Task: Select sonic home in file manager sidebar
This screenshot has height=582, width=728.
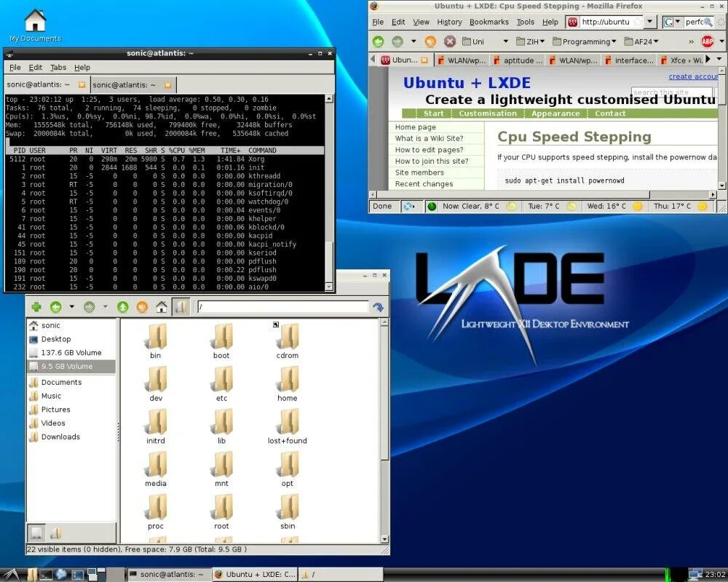Action: tap(71, 325)
